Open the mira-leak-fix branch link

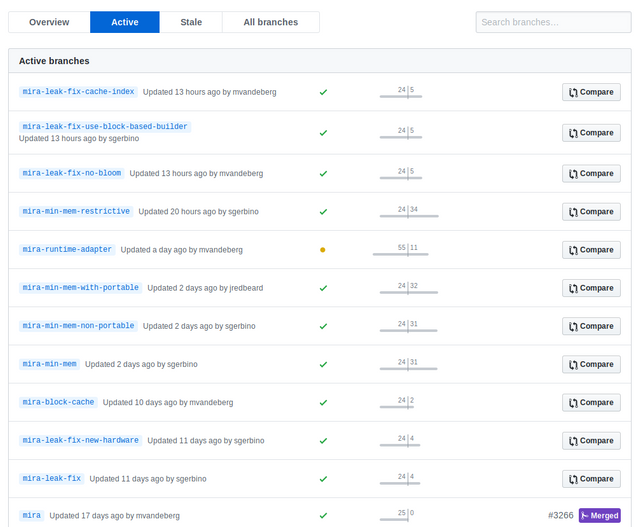pyautogui.click(x=51, y=478)
